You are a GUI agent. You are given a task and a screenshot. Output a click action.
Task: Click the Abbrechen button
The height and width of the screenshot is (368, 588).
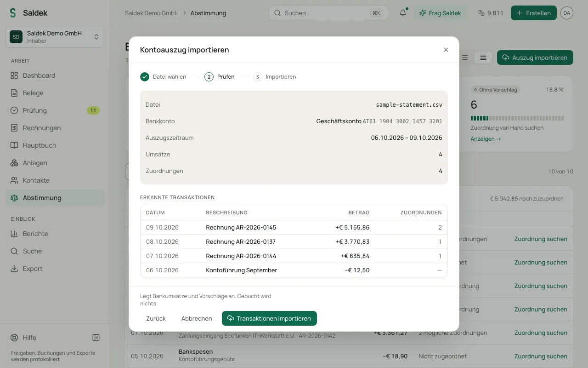pos(197,318)
